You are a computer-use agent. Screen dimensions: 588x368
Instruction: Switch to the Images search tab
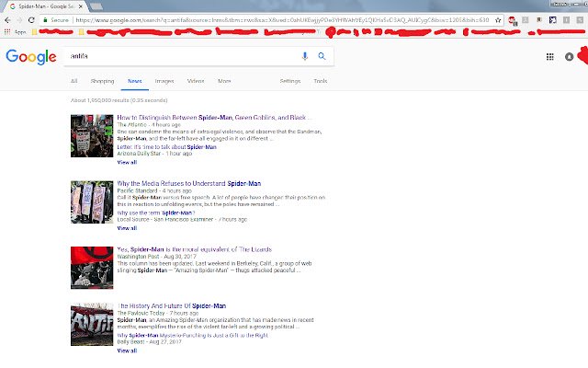[164, 81]
